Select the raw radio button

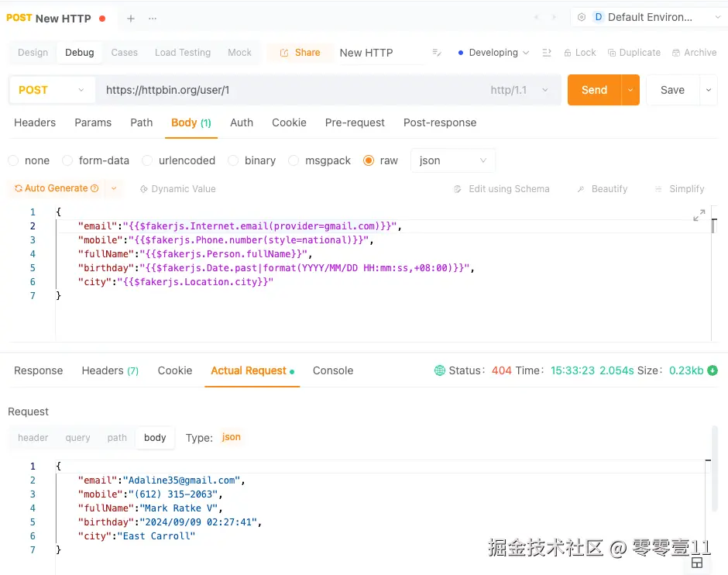(x=369, y=160)
